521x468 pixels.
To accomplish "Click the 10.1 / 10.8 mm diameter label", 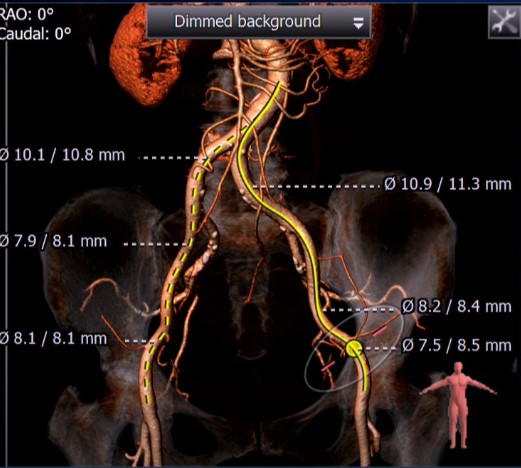I will pos(62,155).
